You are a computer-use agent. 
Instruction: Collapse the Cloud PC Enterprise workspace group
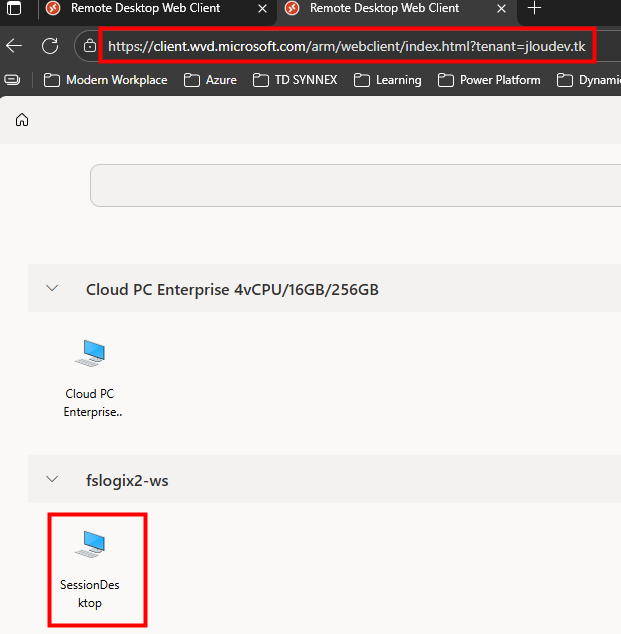pos(52,289)
